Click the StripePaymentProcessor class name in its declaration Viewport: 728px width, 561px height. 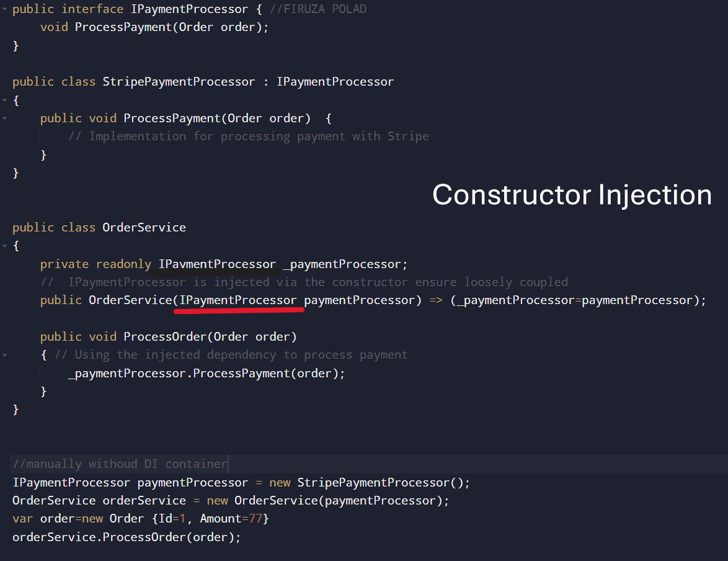point(179,82)
